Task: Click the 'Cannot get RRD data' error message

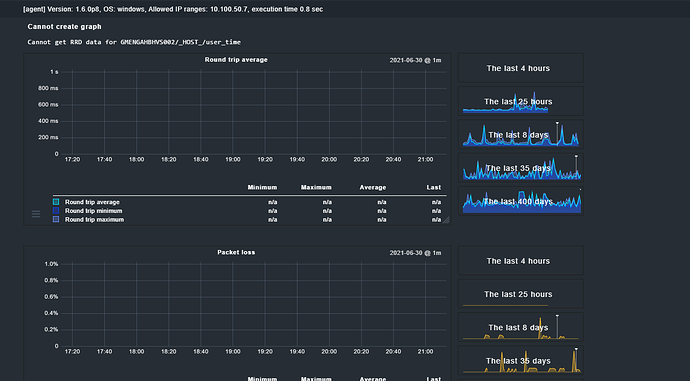Action: [134, 42]
